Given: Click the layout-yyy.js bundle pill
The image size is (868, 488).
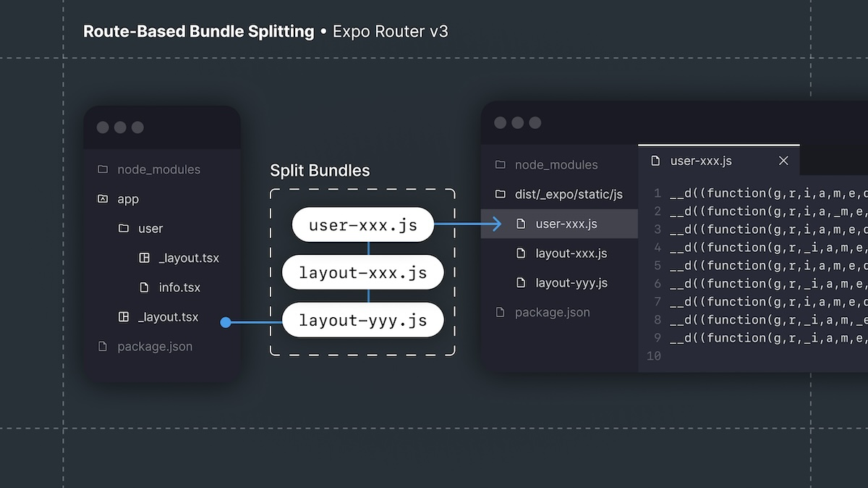Looking at the screenshot, I should [x=362, y=319].
